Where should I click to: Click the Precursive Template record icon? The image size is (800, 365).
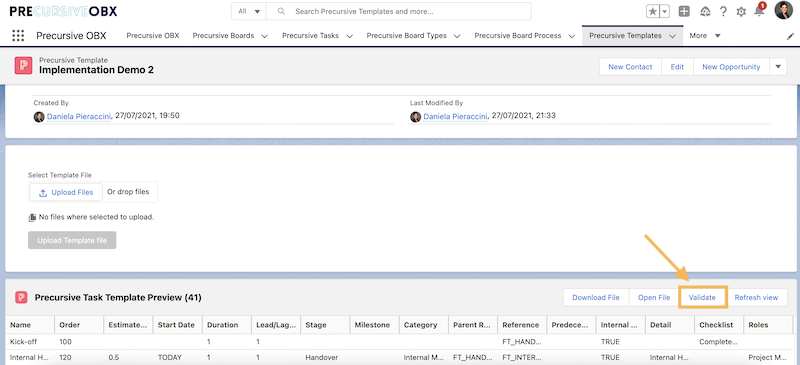23,66
